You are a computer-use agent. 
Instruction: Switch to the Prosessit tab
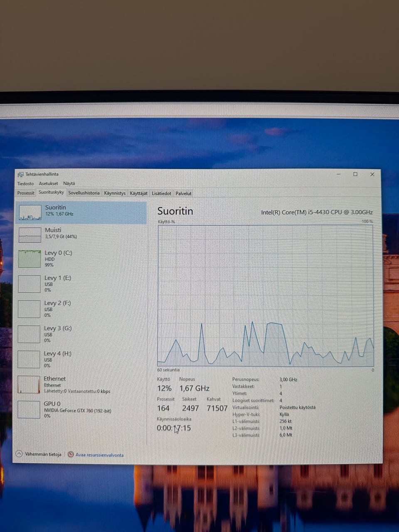pyautogui.click(x=26, y=193)
